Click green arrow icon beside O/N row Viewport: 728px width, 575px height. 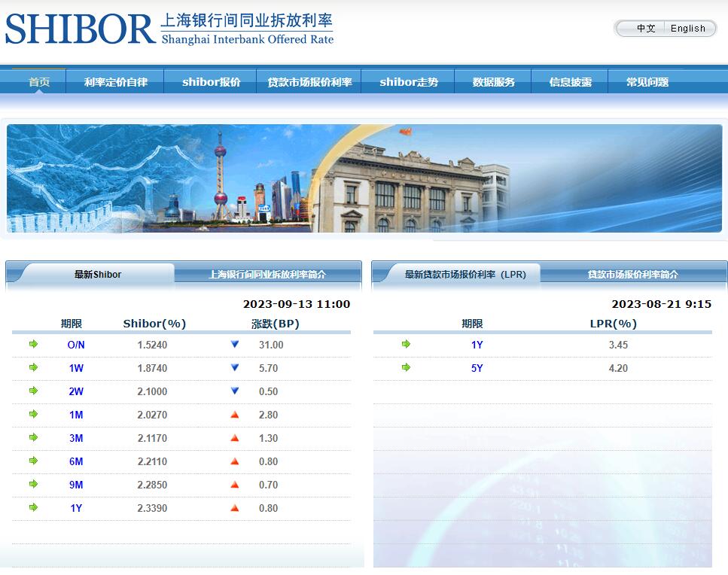[x=33, y=344]
